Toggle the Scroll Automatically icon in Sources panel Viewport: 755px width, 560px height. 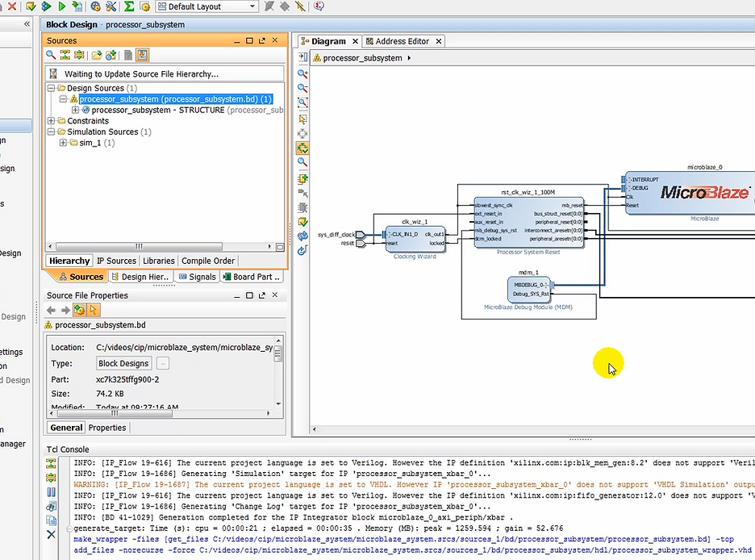click(x=142, y=56)
